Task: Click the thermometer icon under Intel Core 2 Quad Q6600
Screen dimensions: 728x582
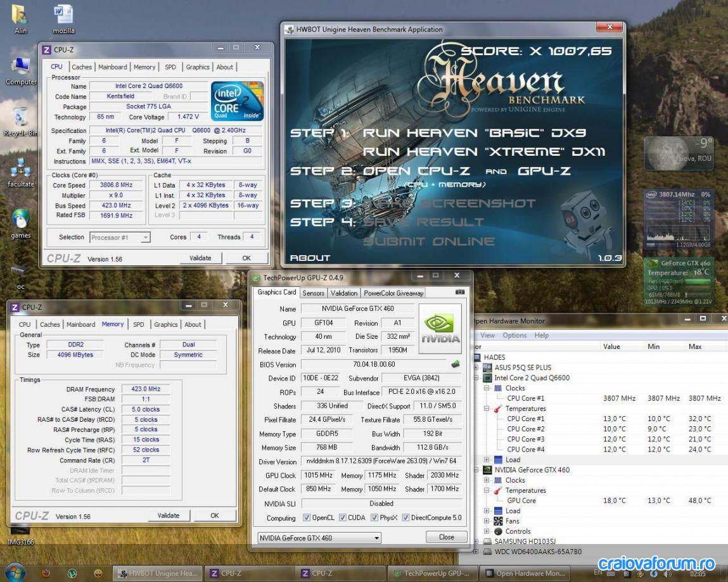Action: coord(498,408)
